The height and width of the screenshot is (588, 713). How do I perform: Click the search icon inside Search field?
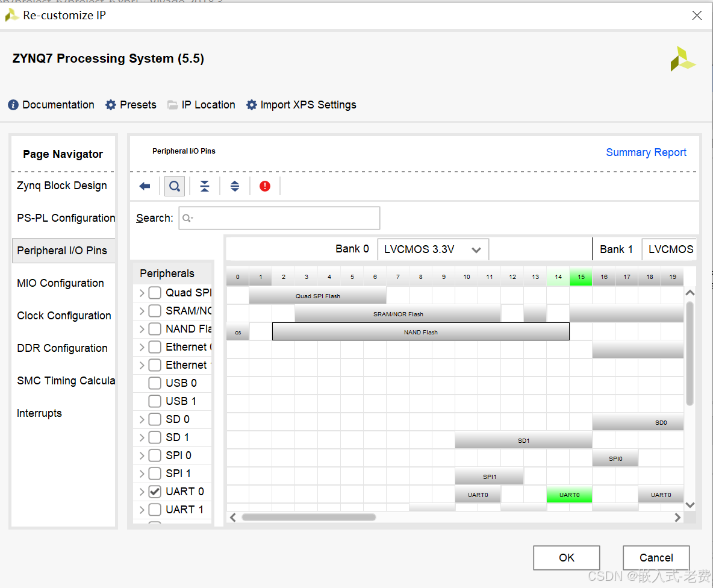(x=187, y=218)
